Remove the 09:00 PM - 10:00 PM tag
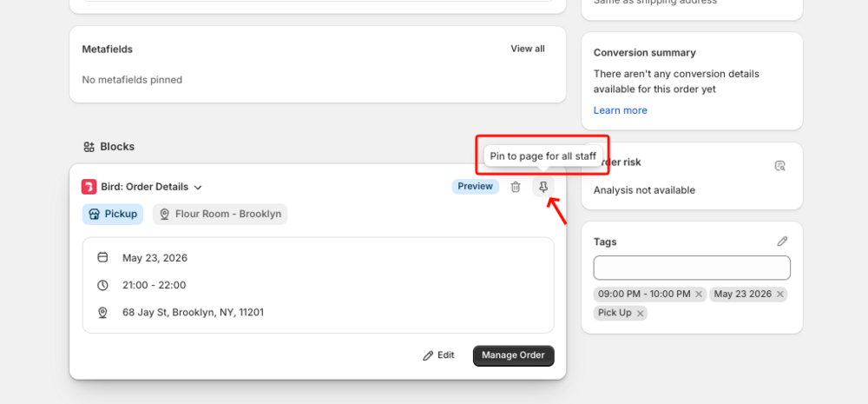868x404 pixels. [699, 295]
